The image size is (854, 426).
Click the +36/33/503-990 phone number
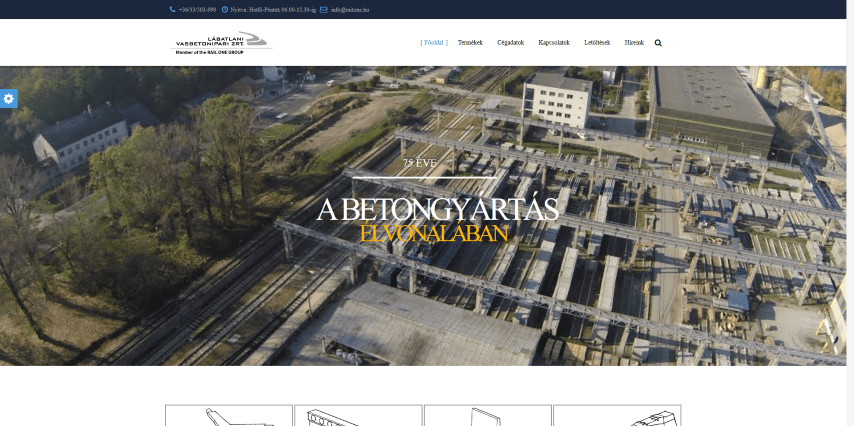pos(197,9)
